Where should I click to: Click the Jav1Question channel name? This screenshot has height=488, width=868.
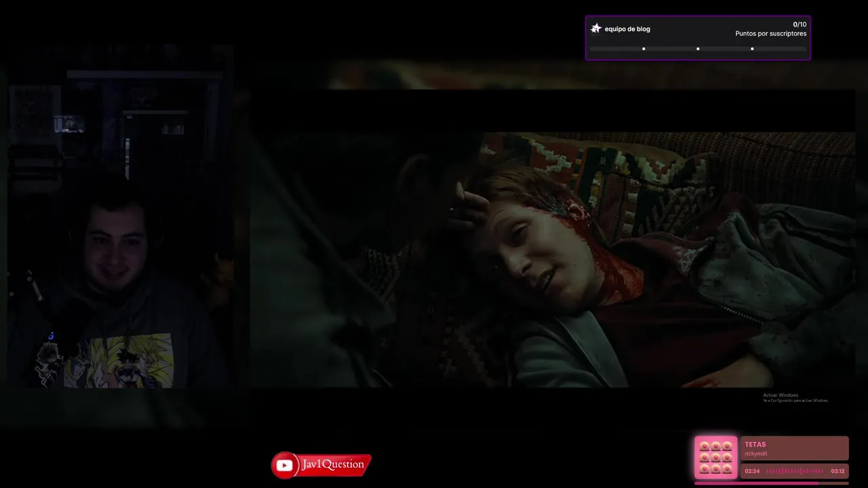click(x=333, y=464)
